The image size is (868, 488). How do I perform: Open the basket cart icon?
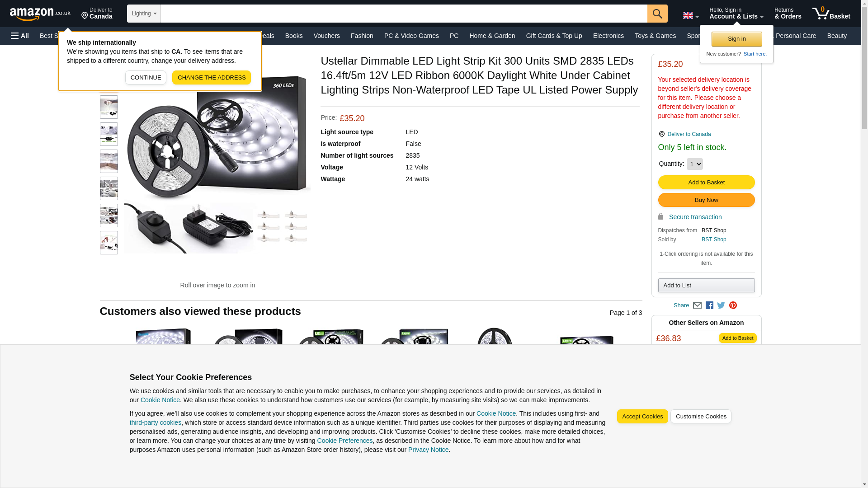(831, 14)
